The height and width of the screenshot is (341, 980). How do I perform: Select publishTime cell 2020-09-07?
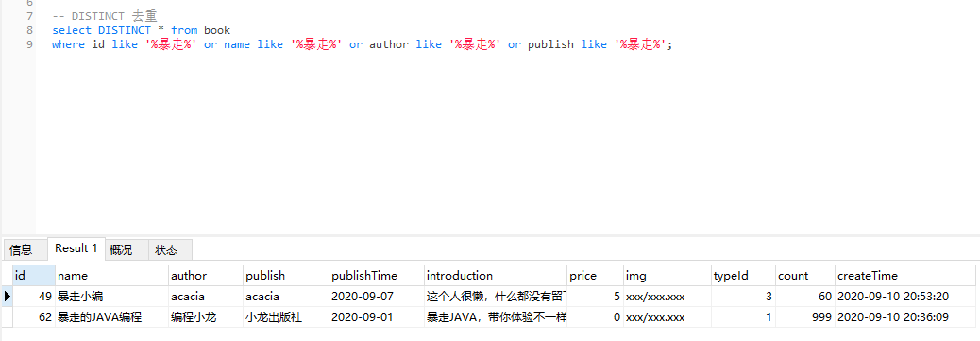(377, 296)
